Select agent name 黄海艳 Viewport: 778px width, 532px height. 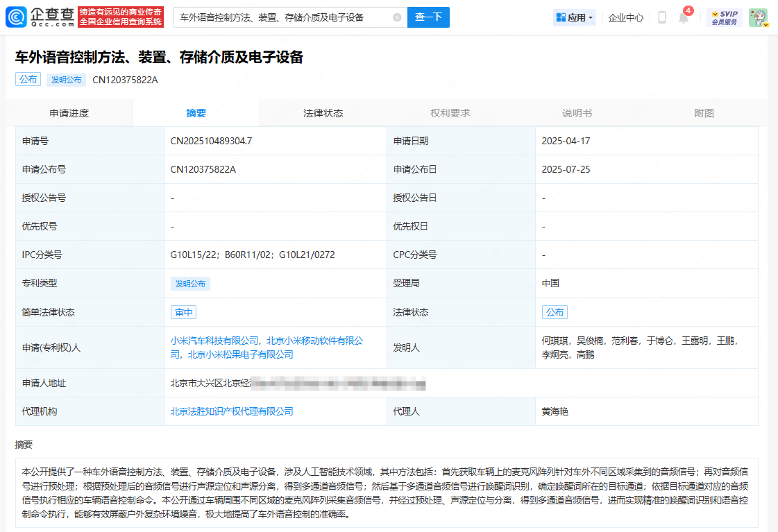555,411
